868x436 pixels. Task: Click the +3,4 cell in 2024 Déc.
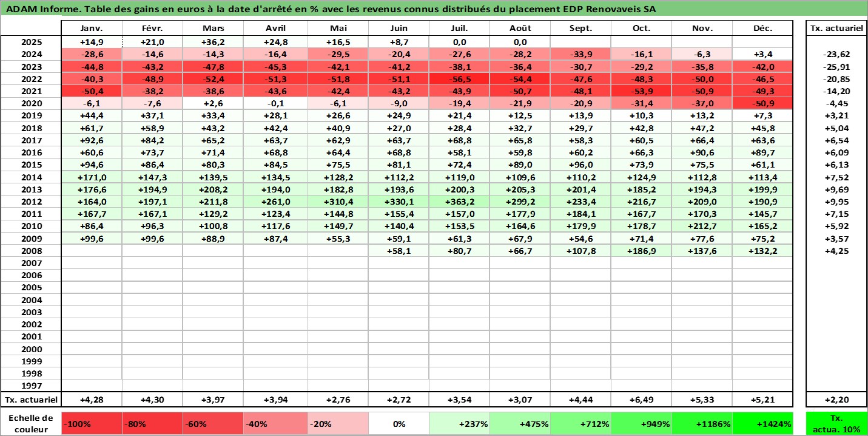pos(762,54)
